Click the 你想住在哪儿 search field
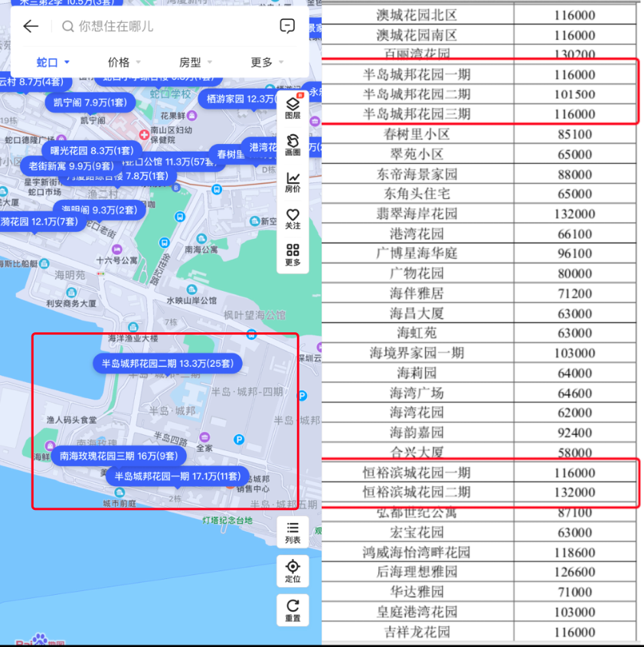This screenshot has height=647, width=644. coord(165,26)
